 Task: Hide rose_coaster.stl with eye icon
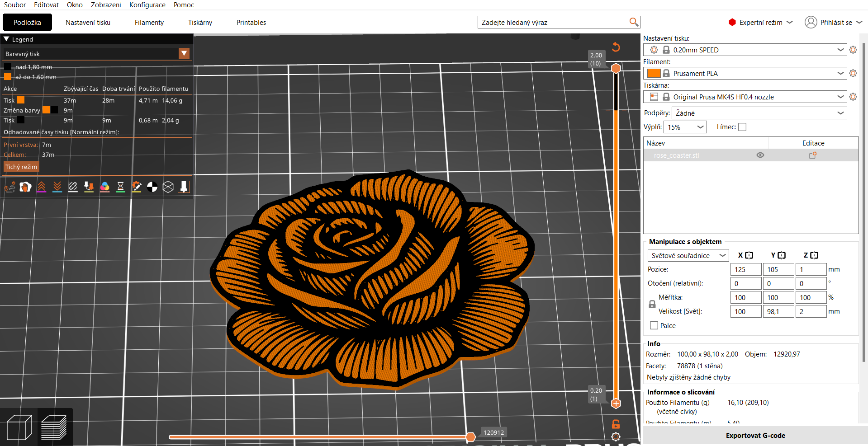pyautogui.click(x=760, y=155)
